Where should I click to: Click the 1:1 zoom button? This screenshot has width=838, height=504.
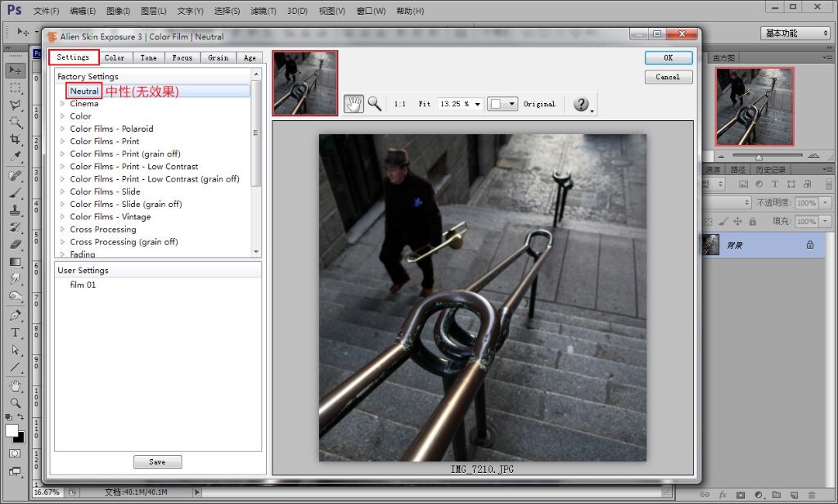point(399,104)
